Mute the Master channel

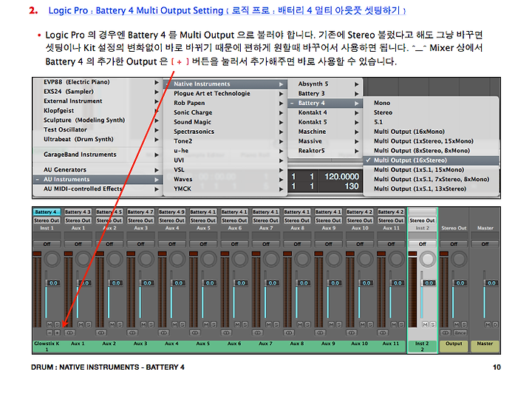pos(488,325)
